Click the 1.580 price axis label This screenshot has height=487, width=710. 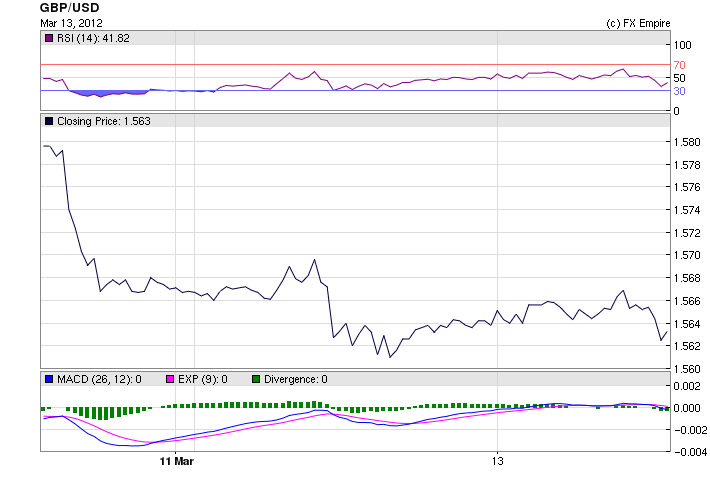click(x=687, y=142)
